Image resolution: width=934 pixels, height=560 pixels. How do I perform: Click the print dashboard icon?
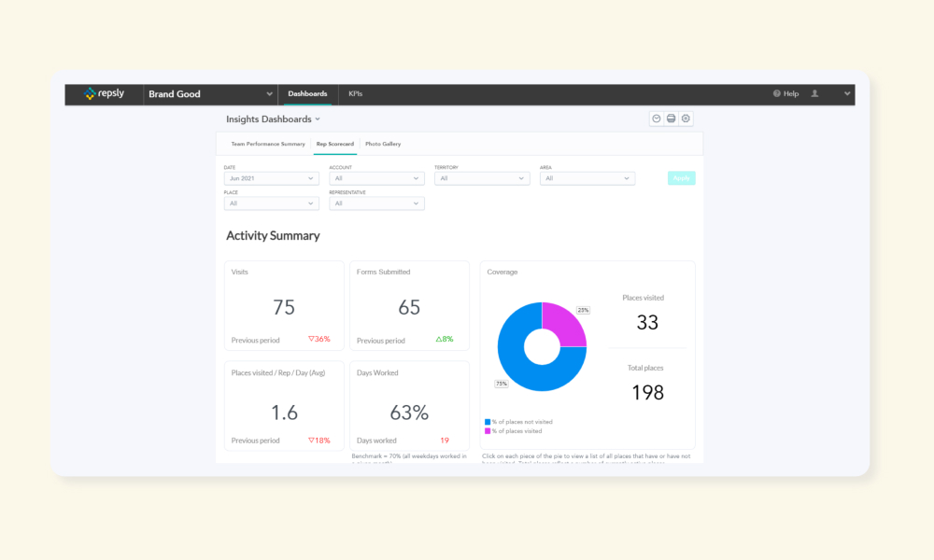tap(671, 119)
